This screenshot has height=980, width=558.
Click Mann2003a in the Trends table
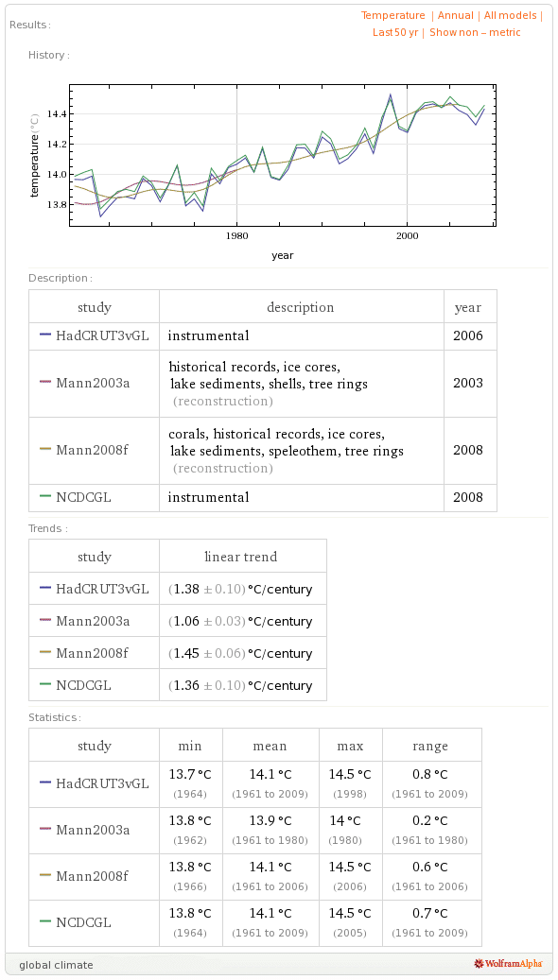[x=94, y=621]
